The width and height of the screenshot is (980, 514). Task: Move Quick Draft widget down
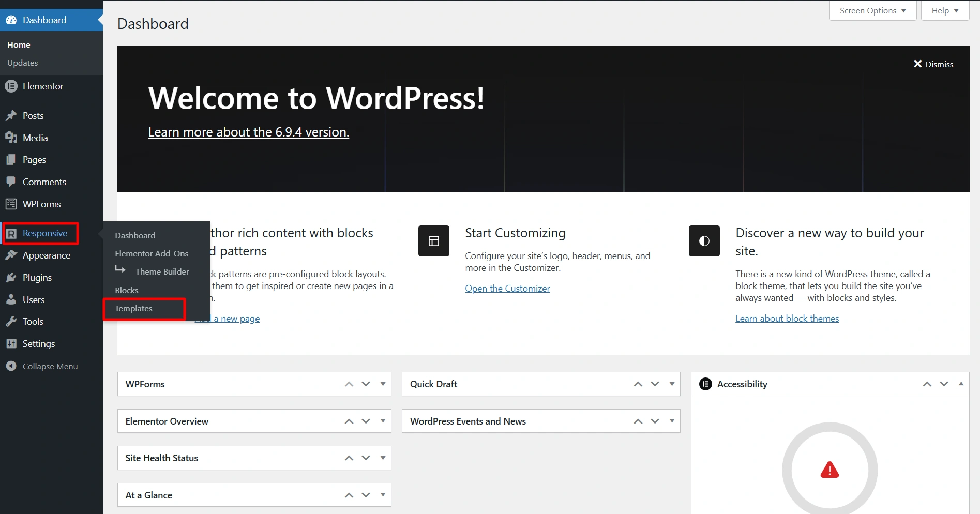[x=655, y=384]
